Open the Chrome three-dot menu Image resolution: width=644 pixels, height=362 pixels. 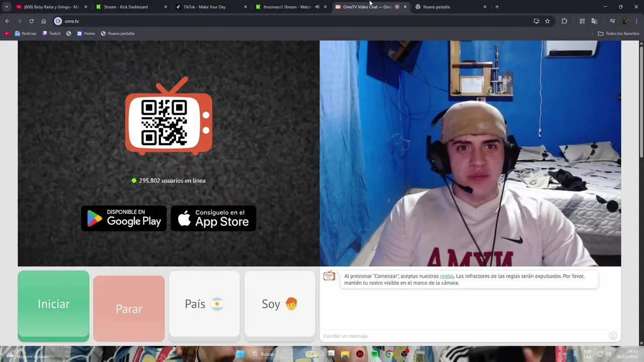[636, 21]
